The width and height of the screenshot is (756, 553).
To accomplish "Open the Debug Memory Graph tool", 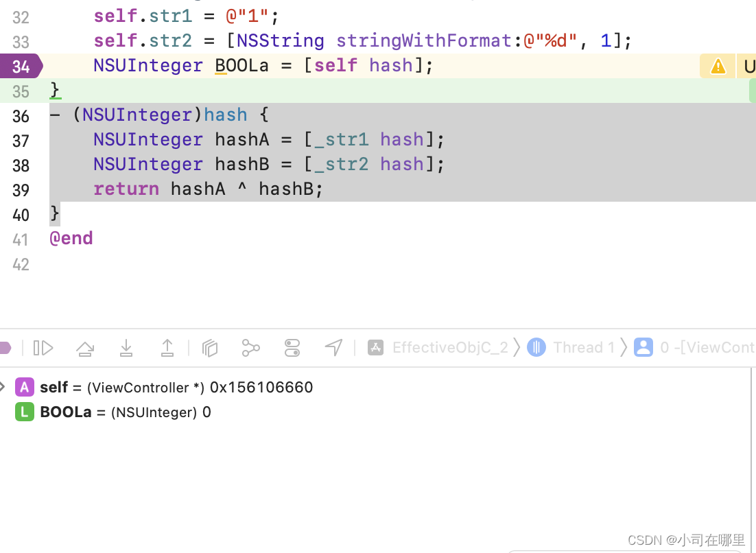I will click(x=251, y=348).
